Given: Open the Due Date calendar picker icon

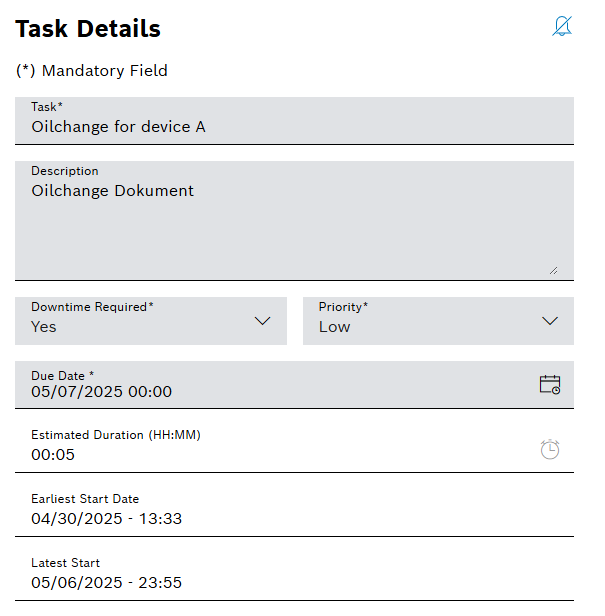Looking at the screenshot, I should coord(549,384).
